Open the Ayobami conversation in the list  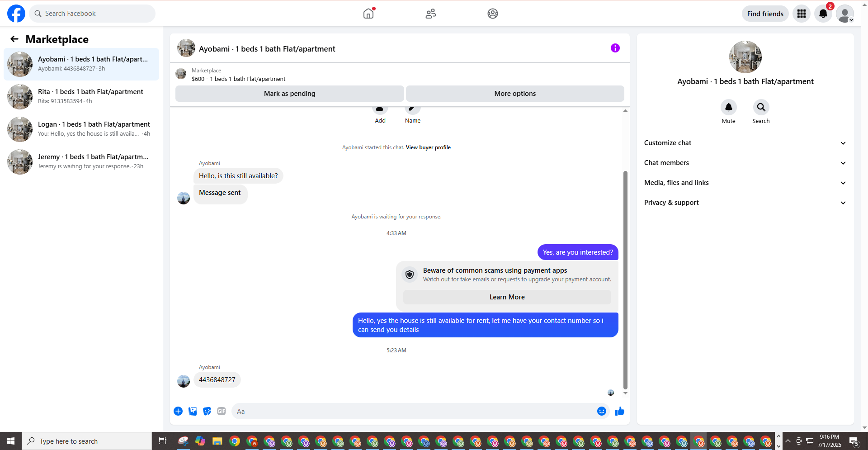pos(81,64)
